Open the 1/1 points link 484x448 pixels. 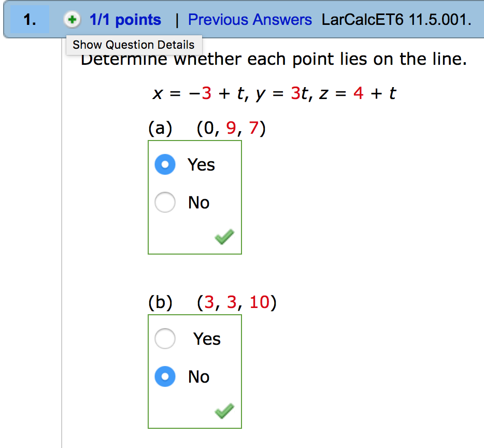pos(125,20)
